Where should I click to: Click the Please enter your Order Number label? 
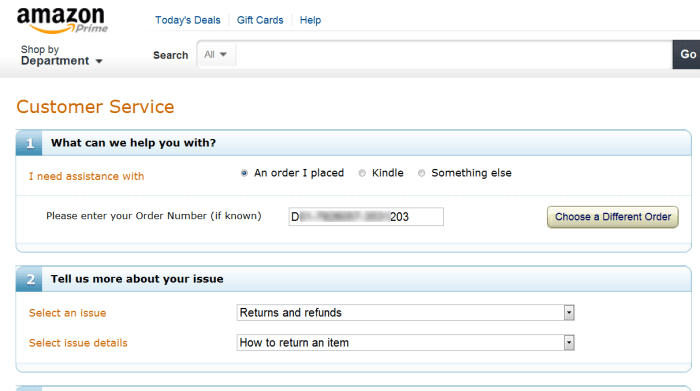pyautogui.click(x=154, y=216)
